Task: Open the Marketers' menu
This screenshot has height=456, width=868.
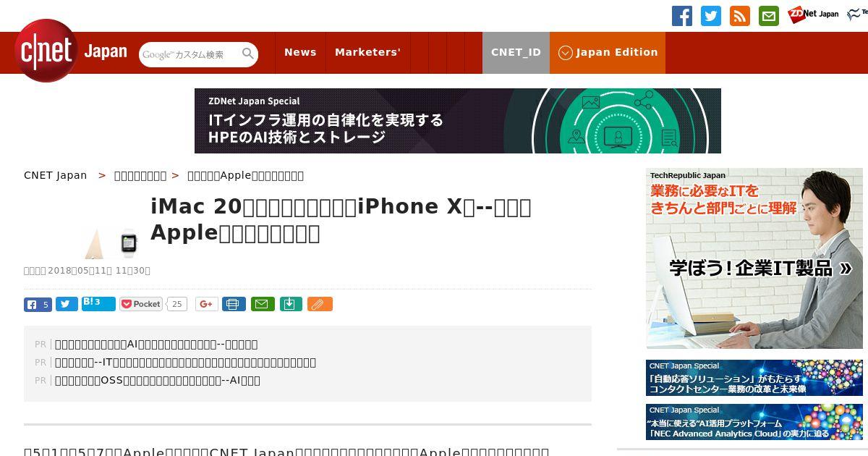Action: click(x=367, y=52)
